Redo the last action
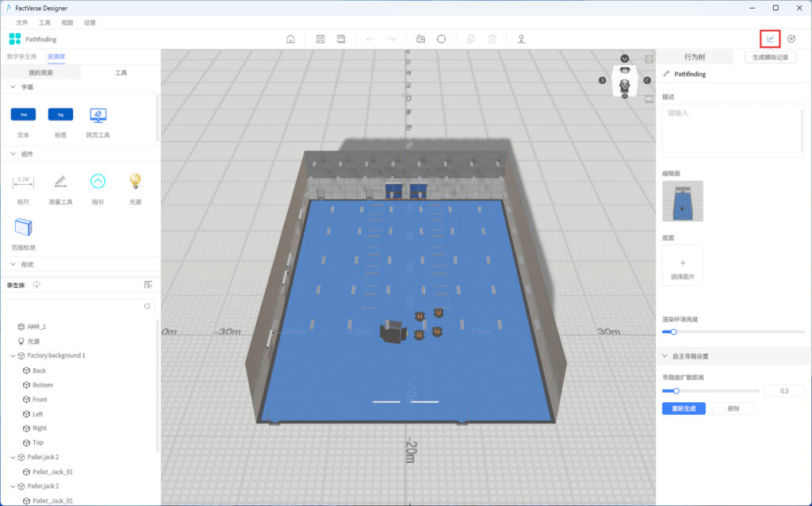The width and height of the screenshot is (812, 506). tap(392, 39)
